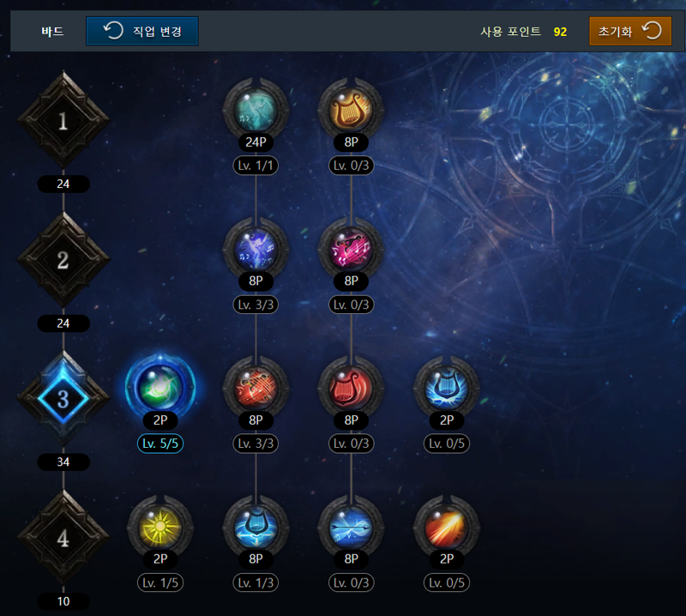Screen dimensions: 686x616
Task: Click the blue lightning harp skill icon
Action: pos(446,388)
